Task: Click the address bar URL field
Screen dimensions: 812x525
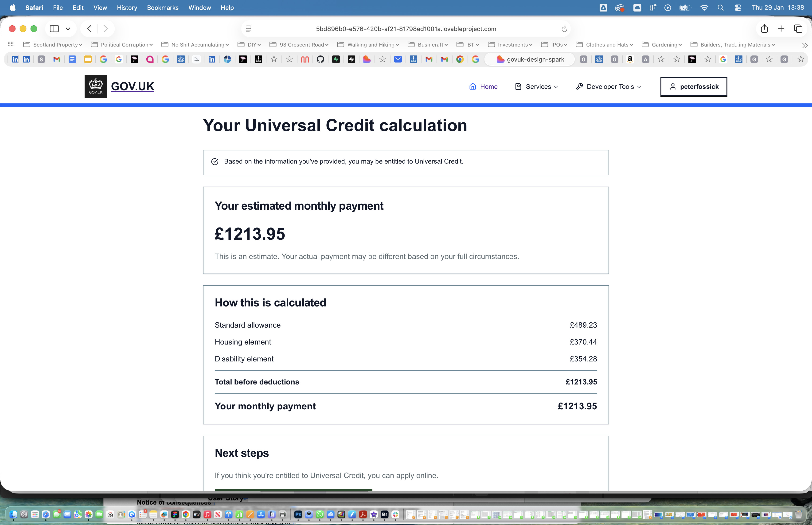Action: (x=406, y=29)
